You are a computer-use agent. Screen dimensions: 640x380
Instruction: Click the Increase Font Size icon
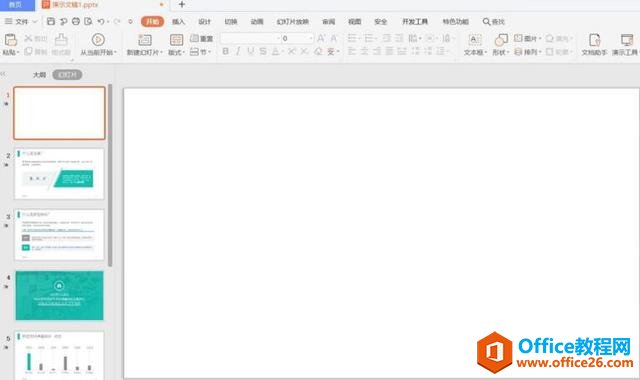point(321,38)
